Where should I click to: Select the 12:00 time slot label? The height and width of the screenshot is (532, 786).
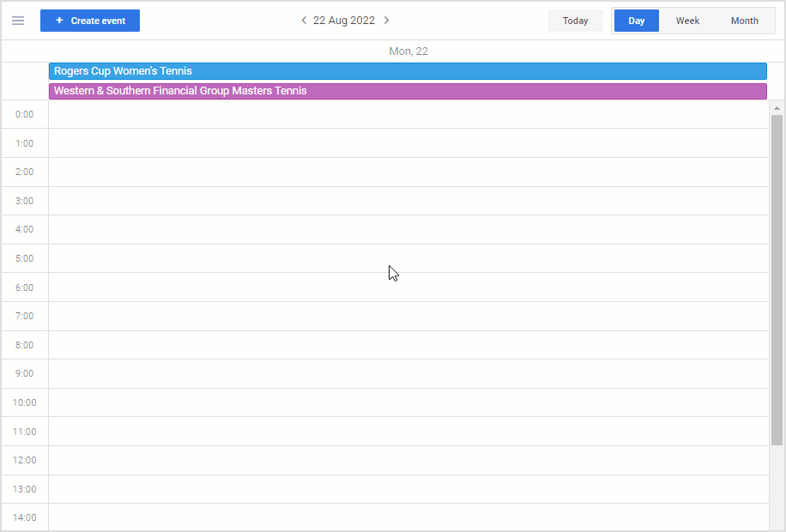pyautogui.click(x=24, y=460)
